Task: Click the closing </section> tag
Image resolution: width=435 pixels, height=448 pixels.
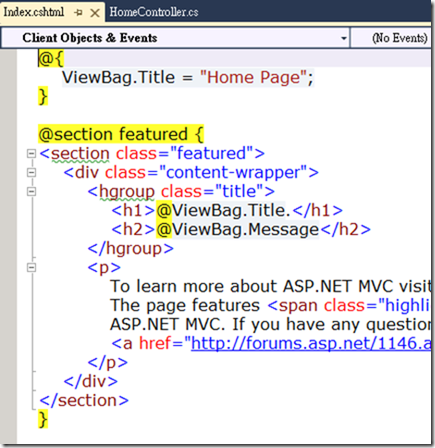Action: (84, 400)
